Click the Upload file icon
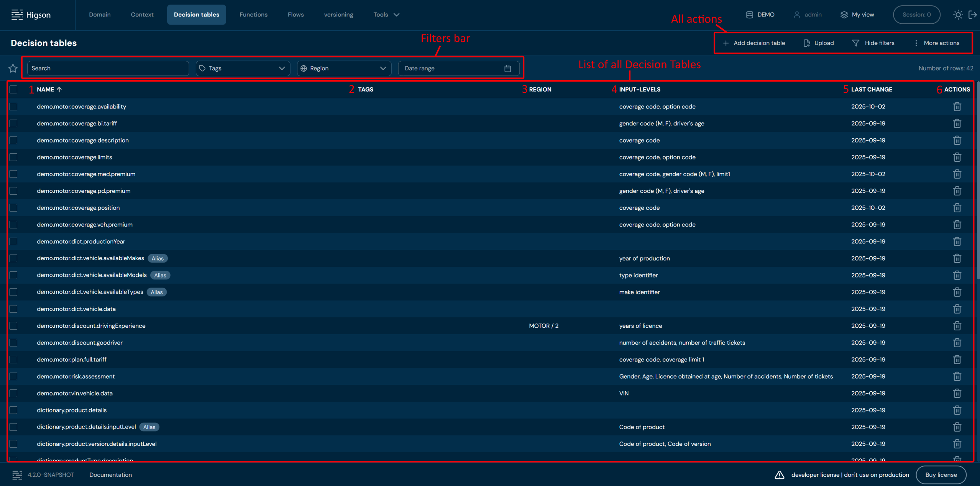The width and height of the screenshot is (980, 486). coord(807,43)
